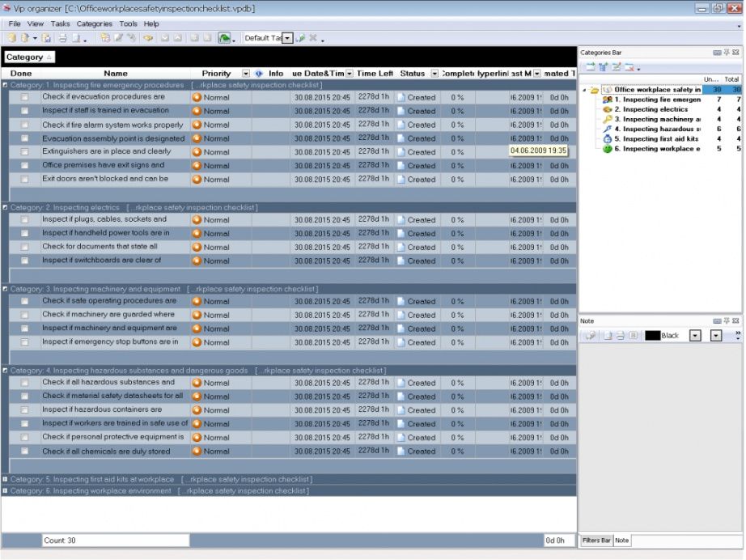Expand Category 5 Inspecting first aid kits group
The width and height of the screenshot is (746, 560).
[6, 479]
